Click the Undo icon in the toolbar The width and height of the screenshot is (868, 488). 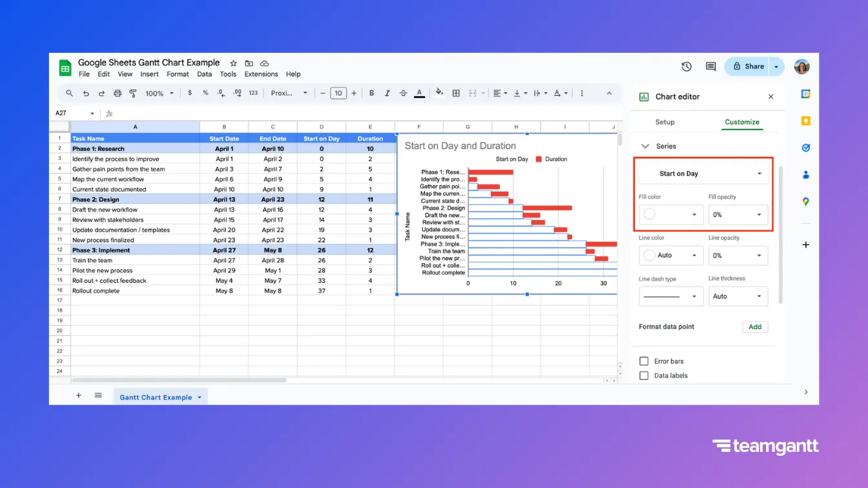coord(87,93)
